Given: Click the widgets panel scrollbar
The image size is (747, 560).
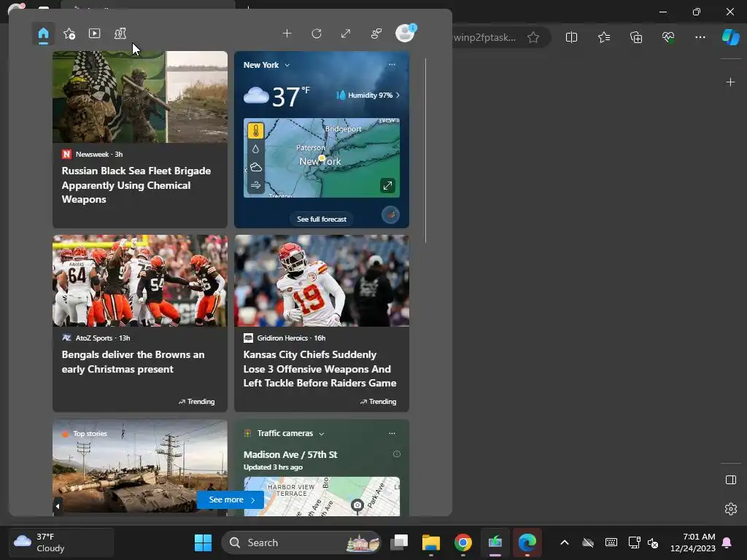Looking at the screenshot, I should [x=425, y=150].
